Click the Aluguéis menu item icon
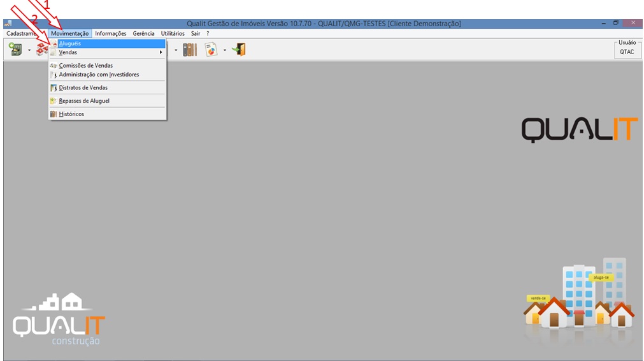The image size is (644, 361). click(x=54, y=43)
